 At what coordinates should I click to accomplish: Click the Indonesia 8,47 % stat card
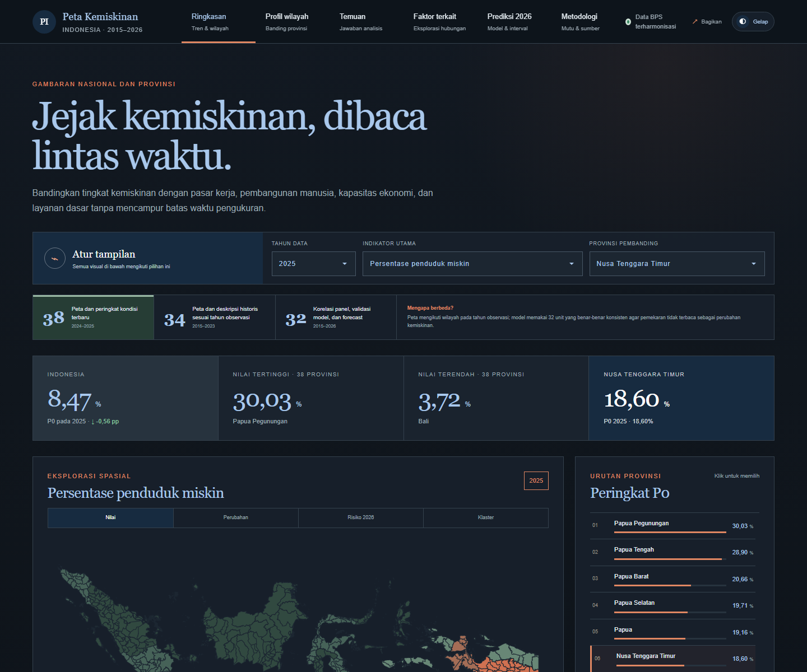[x=126, y=398]
